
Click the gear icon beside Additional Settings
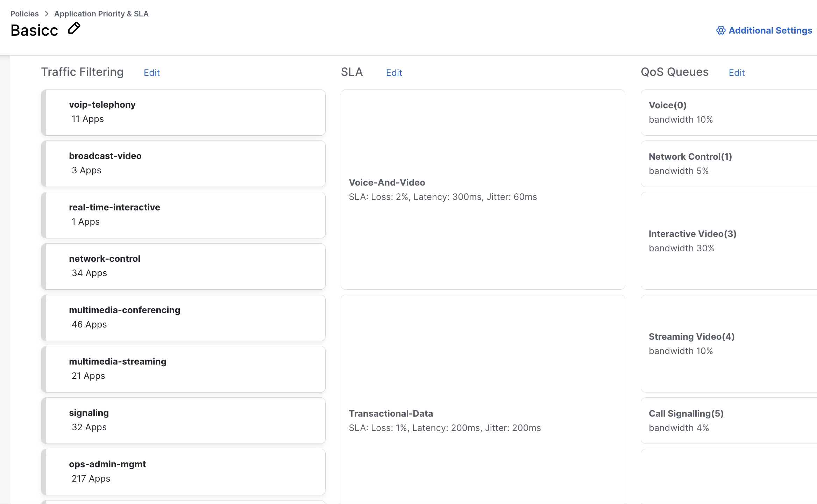tap(720, 30)
